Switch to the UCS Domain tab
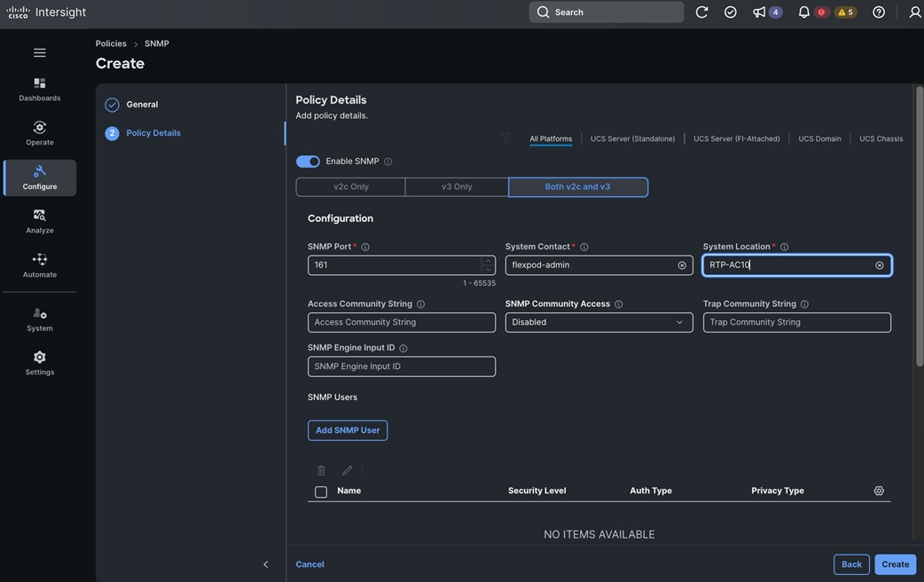924x582 pixels. pyautogui.click(x=819, y=139)
